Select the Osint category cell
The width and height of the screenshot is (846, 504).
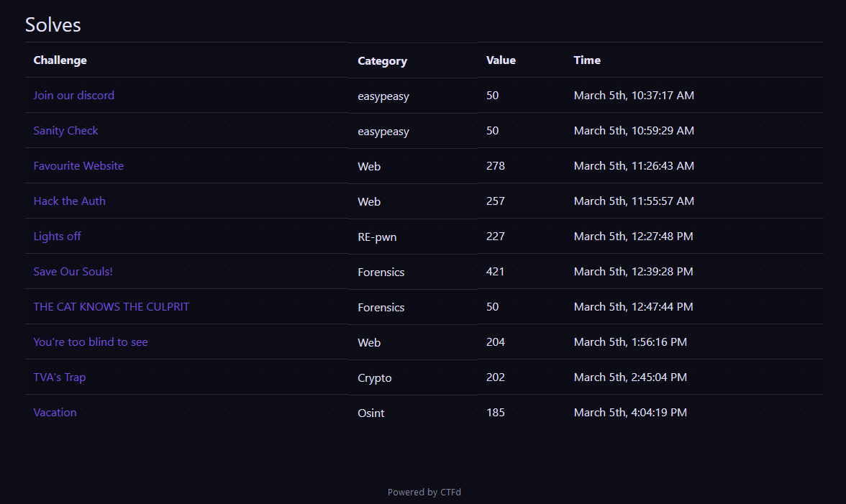point(371,413)
